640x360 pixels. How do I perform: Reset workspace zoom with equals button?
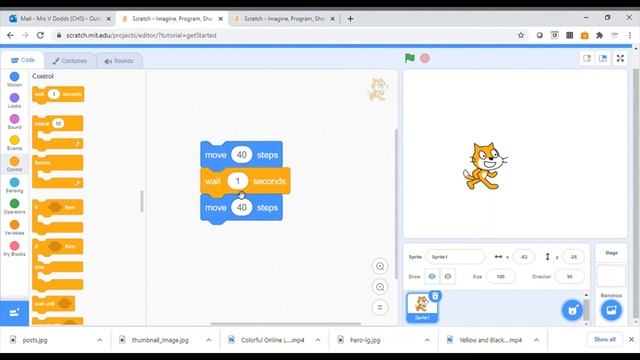(x=380, y=307)
